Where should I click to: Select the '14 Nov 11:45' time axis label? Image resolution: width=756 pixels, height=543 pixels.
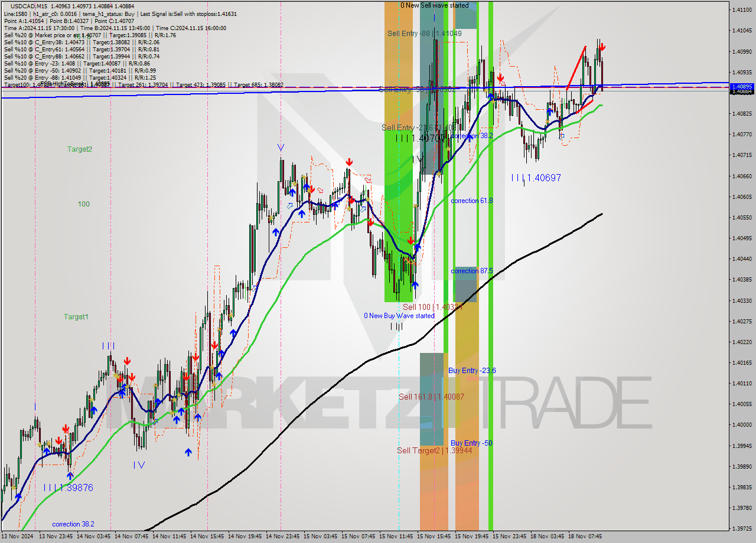point(170,537)
